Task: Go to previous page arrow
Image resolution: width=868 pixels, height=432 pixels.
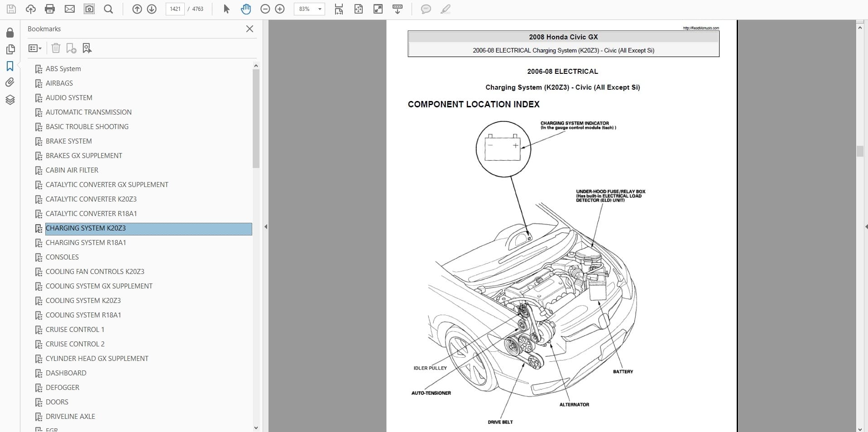Action: tap(137, 9)
